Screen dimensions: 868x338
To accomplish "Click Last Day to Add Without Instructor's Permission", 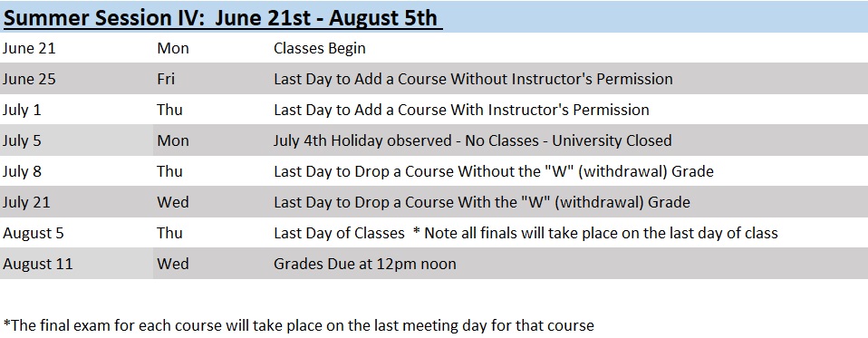I will (473, 79).
